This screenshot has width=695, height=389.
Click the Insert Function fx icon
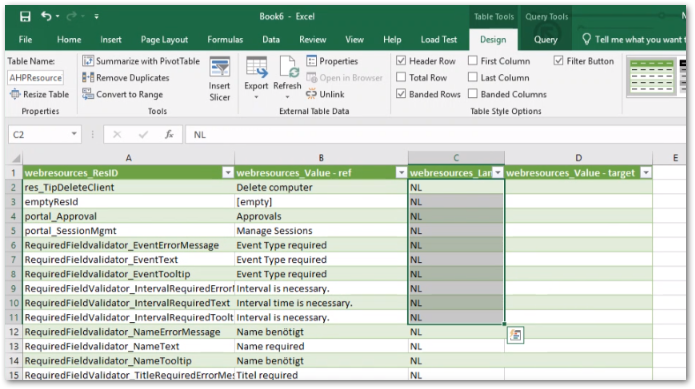pyautogui.click(x=169, y=134)
